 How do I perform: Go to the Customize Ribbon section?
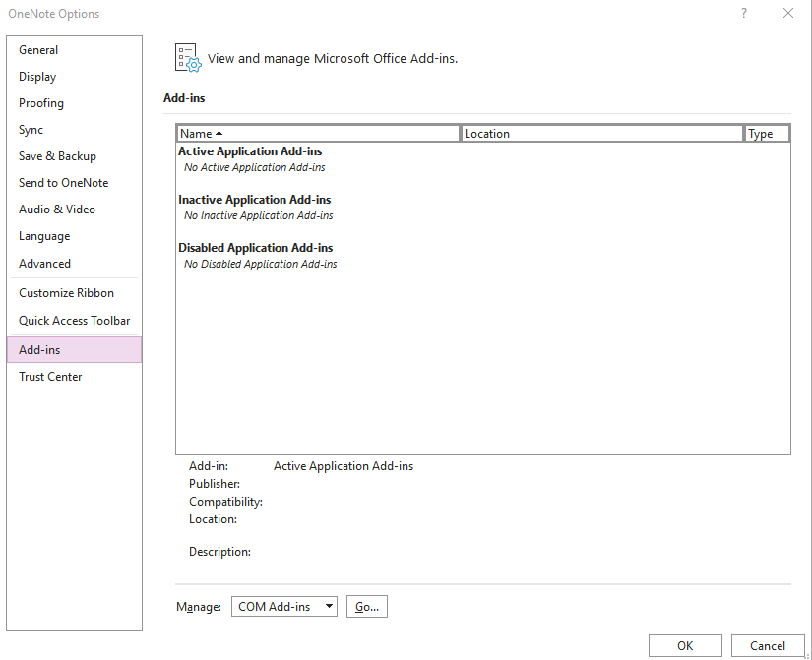click(x=66, y=292)
